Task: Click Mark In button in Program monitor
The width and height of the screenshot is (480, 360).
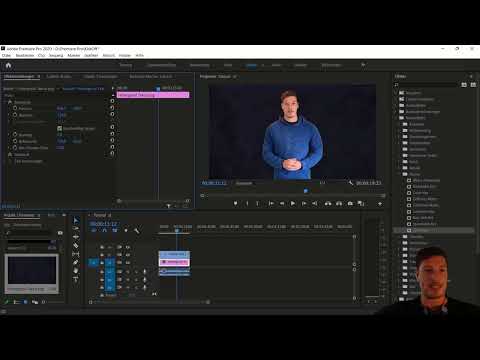Action: click(x=247, y=203)
